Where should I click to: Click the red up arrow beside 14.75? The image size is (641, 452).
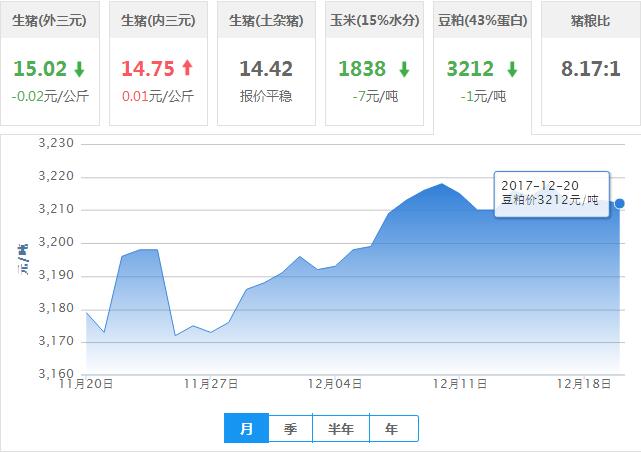[187, 68]
